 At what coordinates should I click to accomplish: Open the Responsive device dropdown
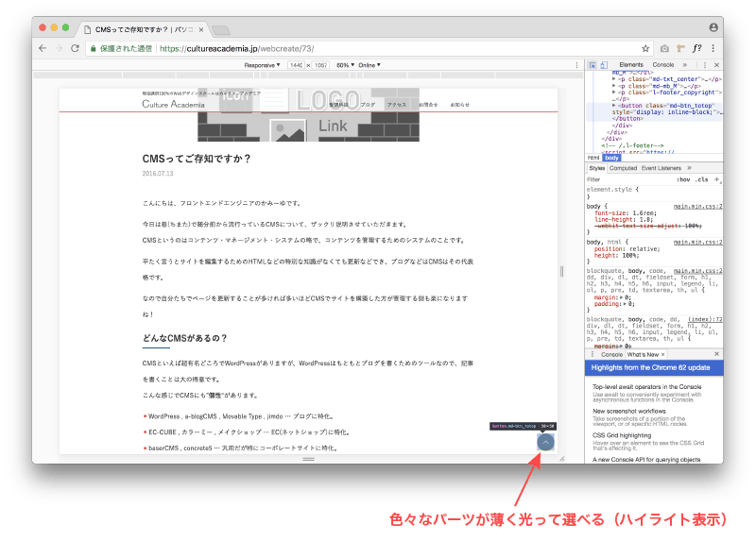pyautogui.click(x=262, y=65)
